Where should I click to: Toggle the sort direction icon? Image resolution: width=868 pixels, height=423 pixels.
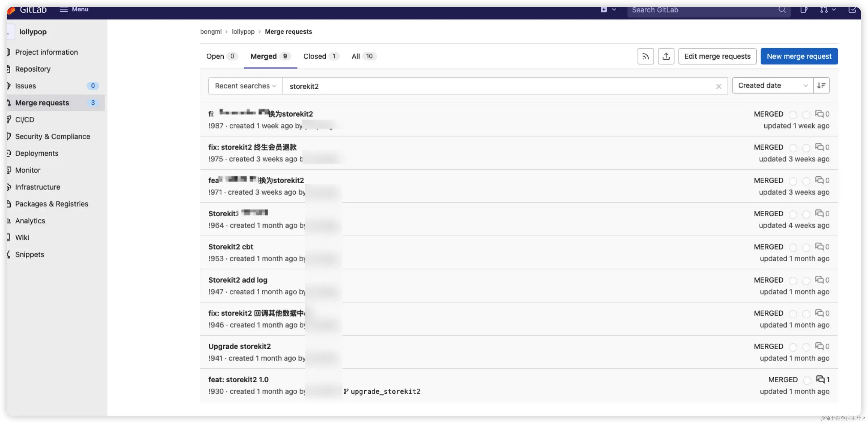click(821, 85)
